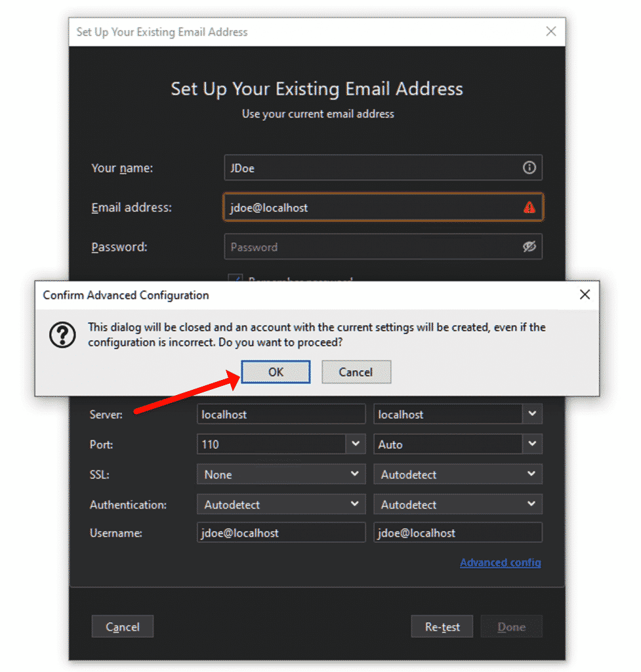The image size is (641, 672).
Task: Click the Cancel button at bottom left
Action: pyautogui.click(x=123, y=627)
